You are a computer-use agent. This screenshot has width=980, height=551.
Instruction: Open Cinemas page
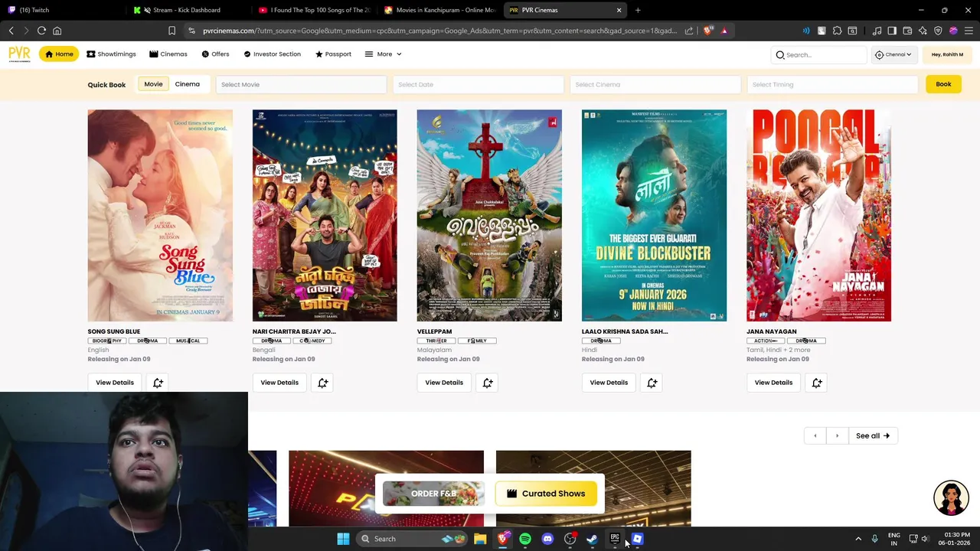pyautogui.click(x=168, y=54)
